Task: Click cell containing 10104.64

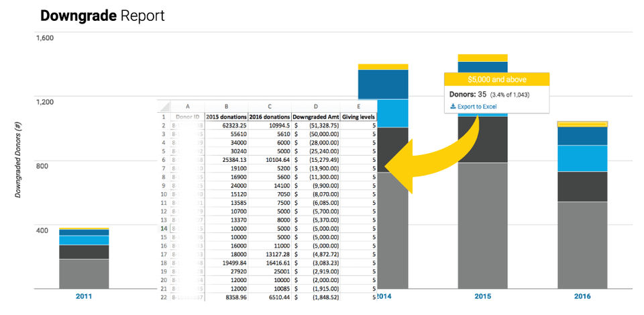Action: 270,160
